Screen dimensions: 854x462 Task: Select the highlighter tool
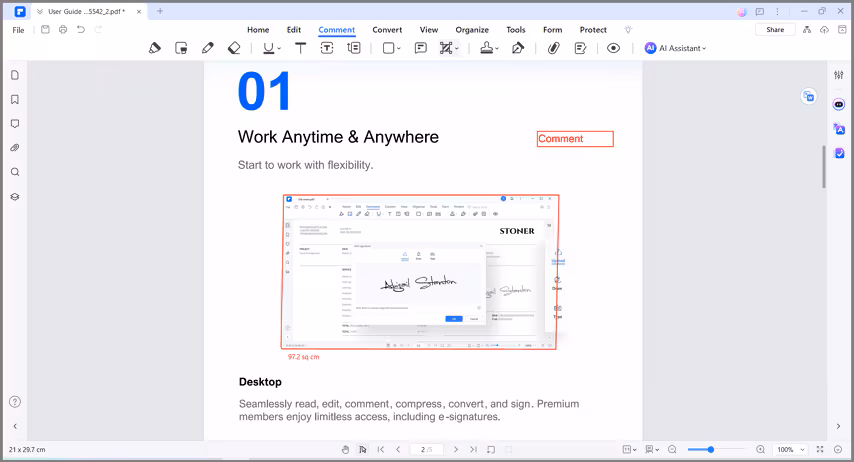point(155,48)
